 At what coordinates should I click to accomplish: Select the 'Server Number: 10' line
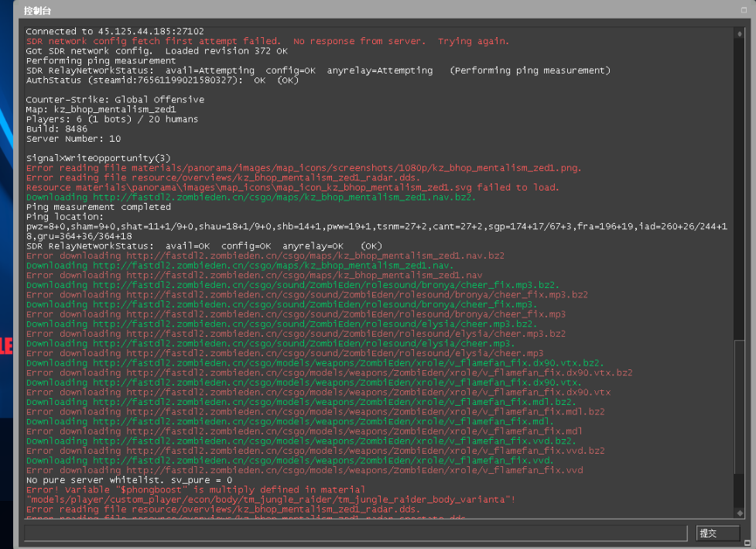[x=74, y=139]
